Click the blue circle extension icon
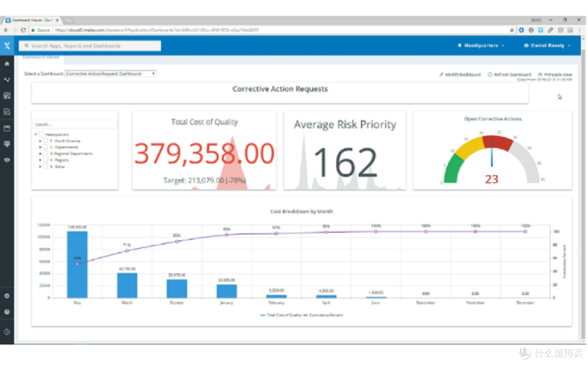This screenshot has height=365, width=588. pos(521,30)
